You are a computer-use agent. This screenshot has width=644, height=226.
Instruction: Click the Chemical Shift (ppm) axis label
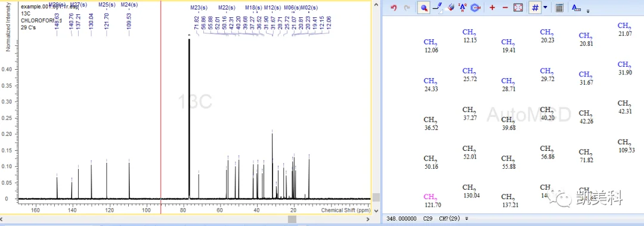(x=345, y=210)
